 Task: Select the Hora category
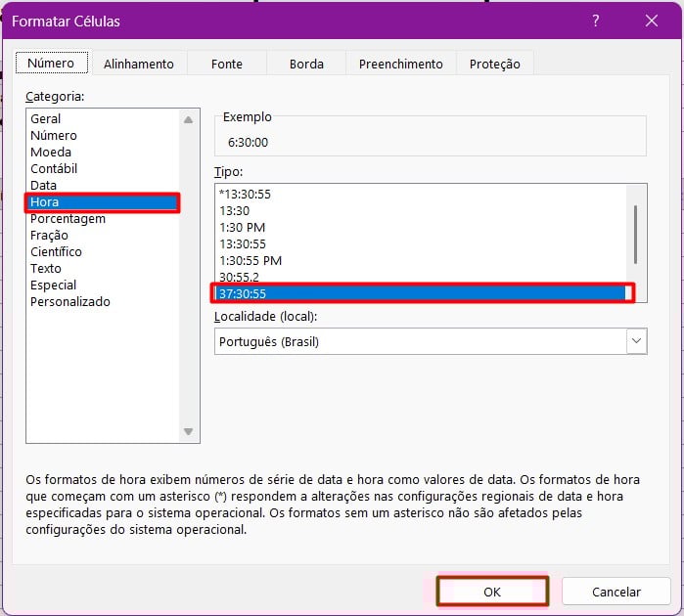[x=103, y=202]
